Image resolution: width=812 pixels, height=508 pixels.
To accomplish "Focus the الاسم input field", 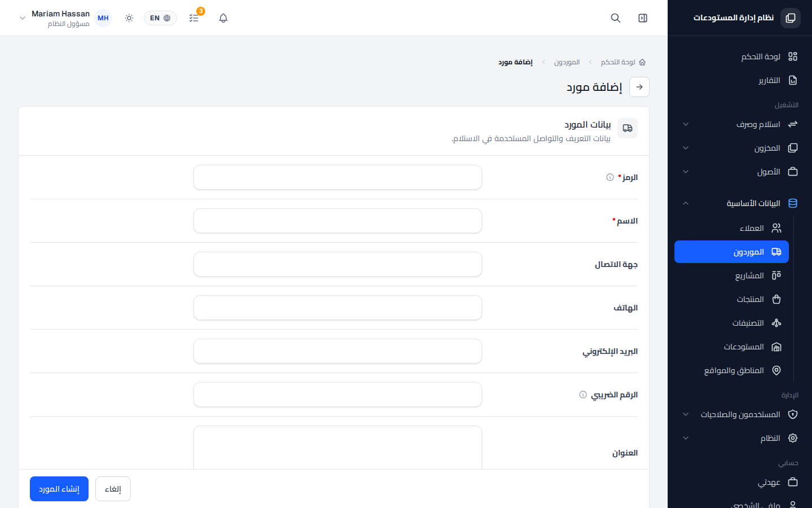I will [338, 221].
